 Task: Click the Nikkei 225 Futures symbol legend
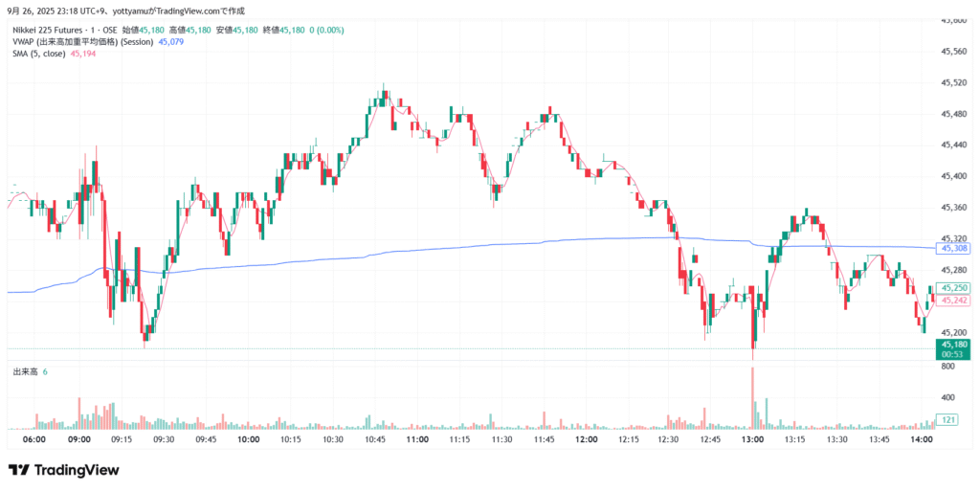pyautogui.click(x=63, y=30)
